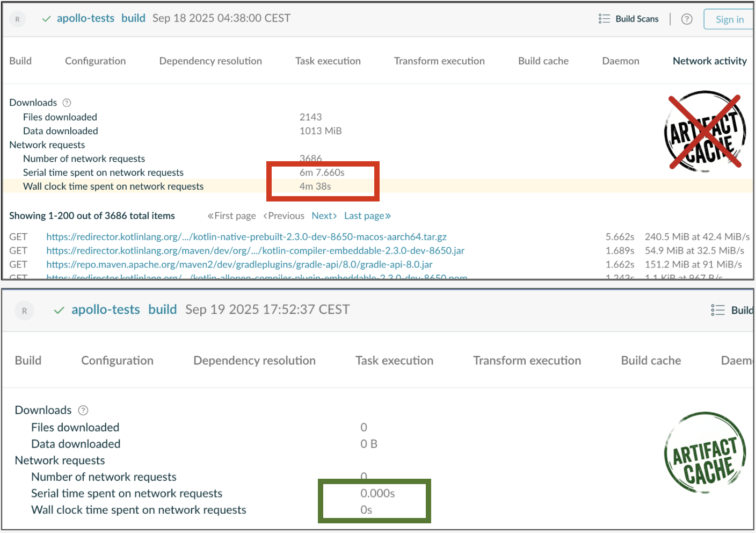Viewport: 756px width, 533px height.
Task: Open the Task execution tab
Action: click(x=328, y=61)
